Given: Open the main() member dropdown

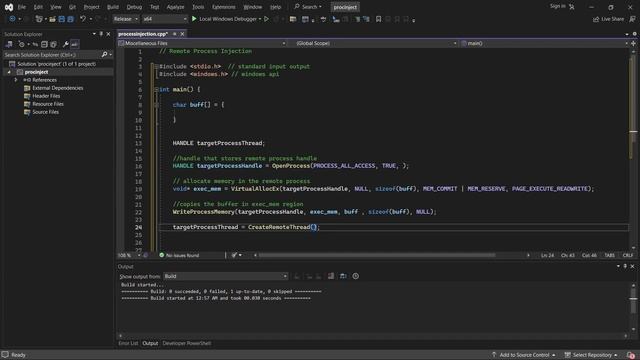Looking at the screenshot, I should coord(545,43).
